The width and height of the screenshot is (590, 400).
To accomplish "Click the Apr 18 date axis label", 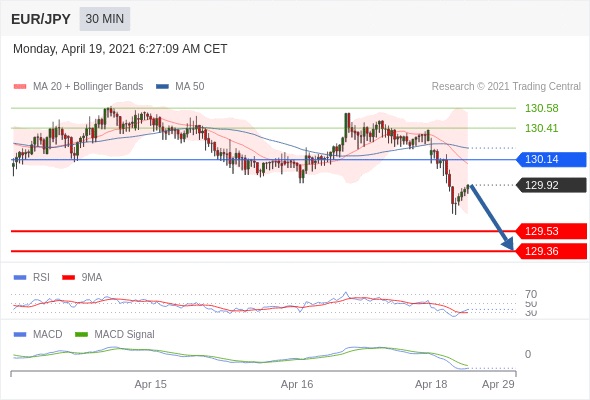I will [x=431, y=384].
